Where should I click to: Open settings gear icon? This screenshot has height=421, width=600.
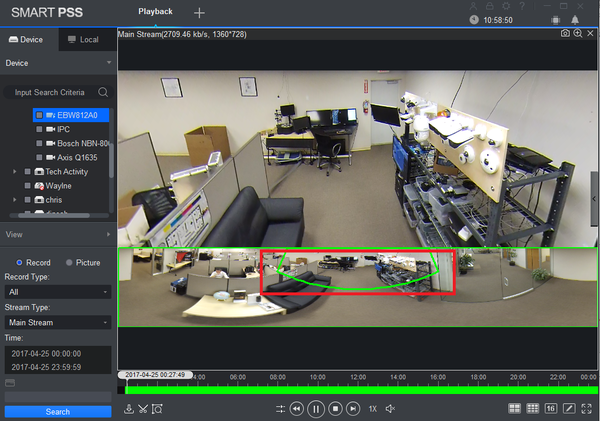pyautogui.click(x=506, y=6)
